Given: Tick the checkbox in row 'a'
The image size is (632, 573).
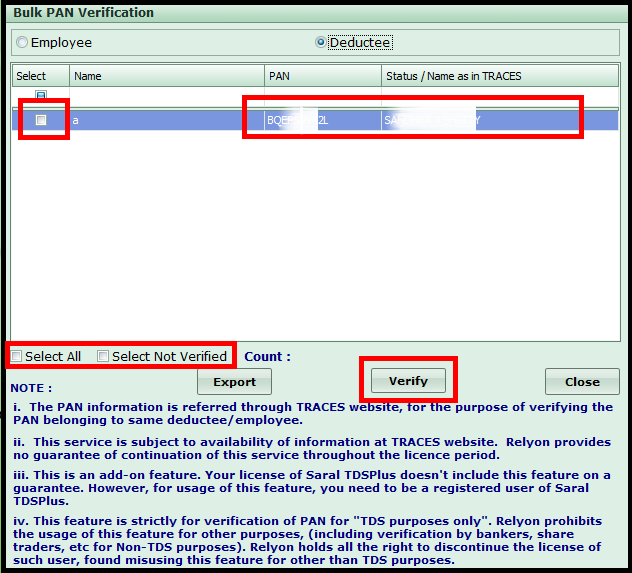Looking at the screenshot, I should pyautogui.click(x=41, y=120).
